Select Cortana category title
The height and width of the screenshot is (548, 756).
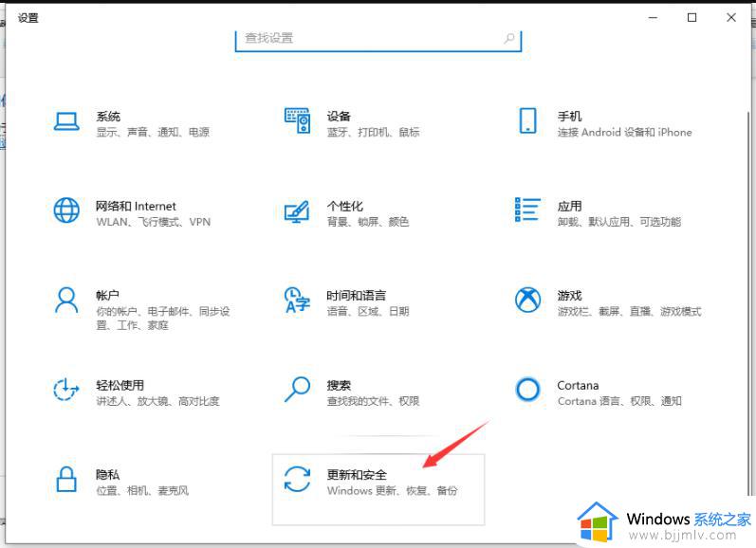[578, 386]
